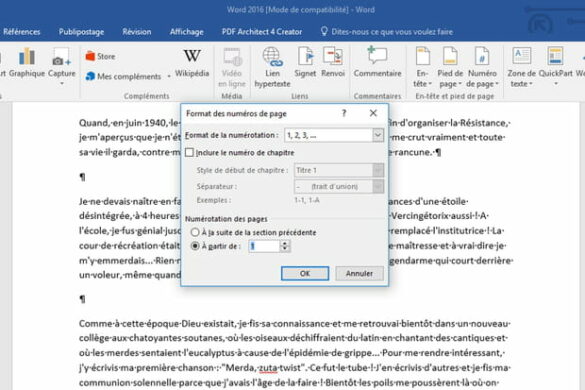This screenshot has width=585, height=390.
Task: Expand Mes compléments dropdown arrow
Action: [x=169, y=77]
